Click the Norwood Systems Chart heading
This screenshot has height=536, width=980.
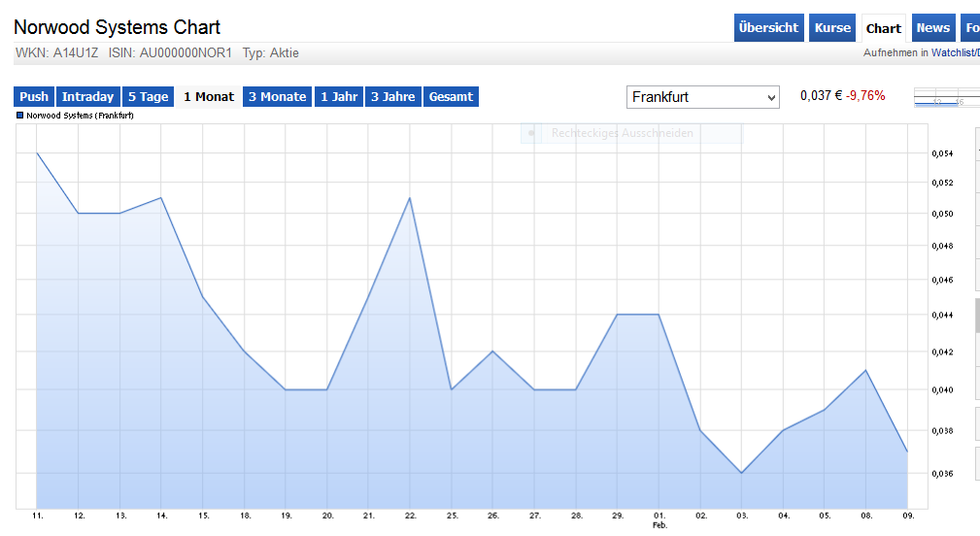click(x=117, y=27)
